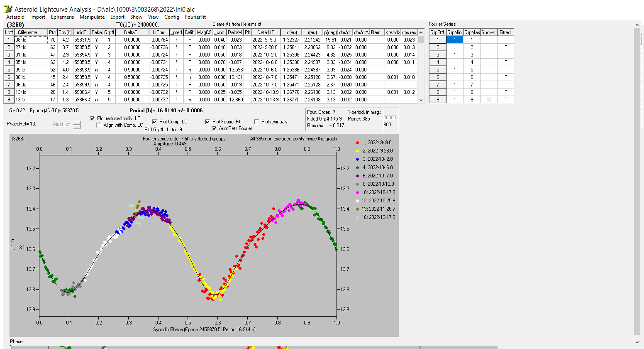Enable Plot residuals checkbox
The height and width of the screenshot is (349, 644).
coord(256,122)
